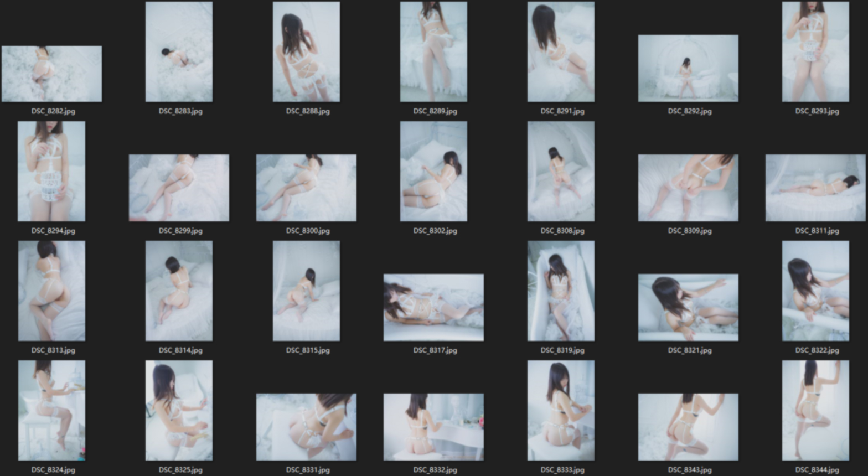Select the DSC_8289.jpg thumbnail

[433, 51]
